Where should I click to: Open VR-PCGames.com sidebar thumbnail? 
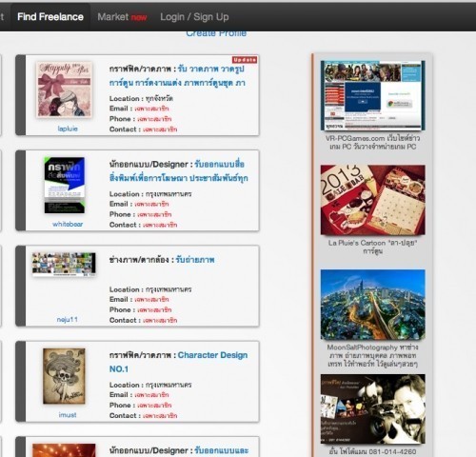click(373, 95)
